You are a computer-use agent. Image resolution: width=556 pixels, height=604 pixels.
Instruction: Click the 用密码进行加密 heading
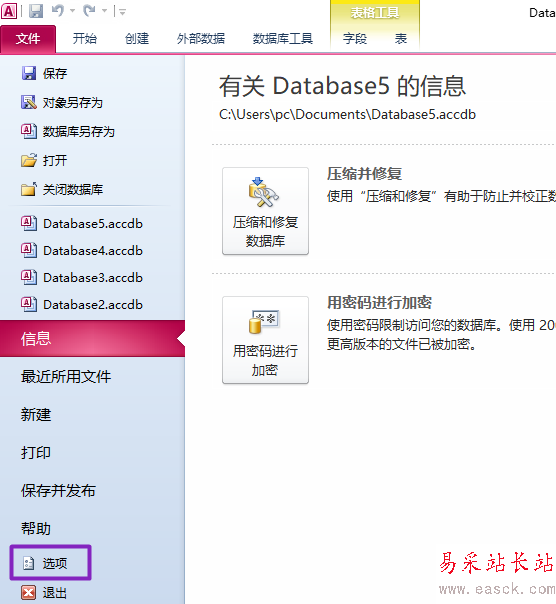380,302
